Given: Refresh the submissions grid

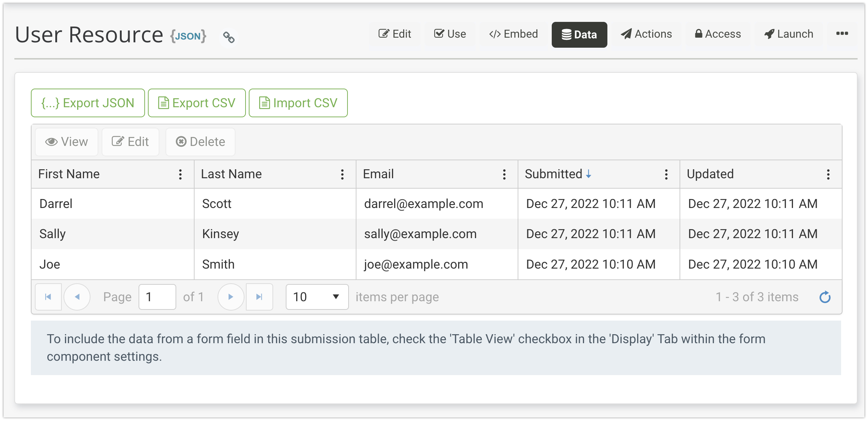Looking at the screenshot, I should pyautogui.click(x=825, y=297).
